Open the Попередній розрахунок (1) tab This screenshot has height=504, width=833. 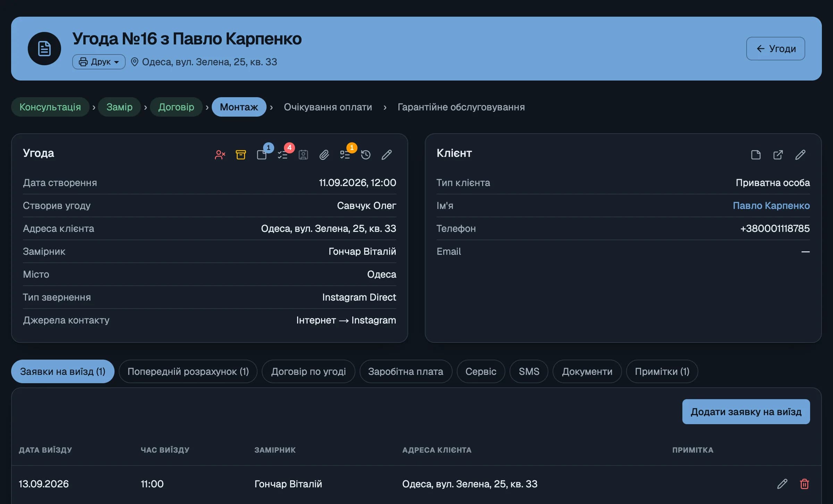[188, 371]
